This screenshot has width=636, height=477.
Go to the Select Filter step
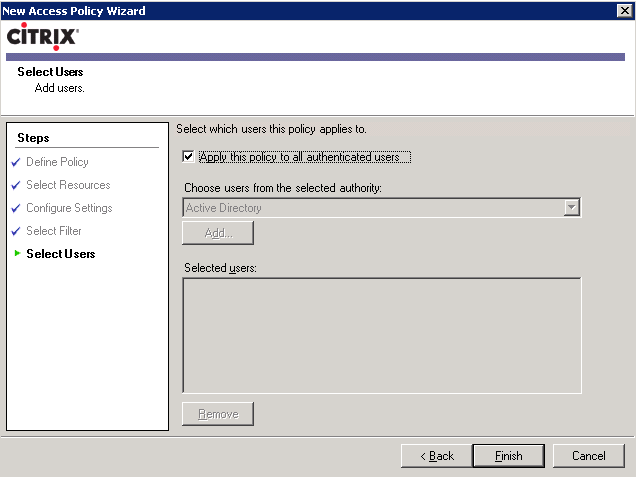(54, 231)
